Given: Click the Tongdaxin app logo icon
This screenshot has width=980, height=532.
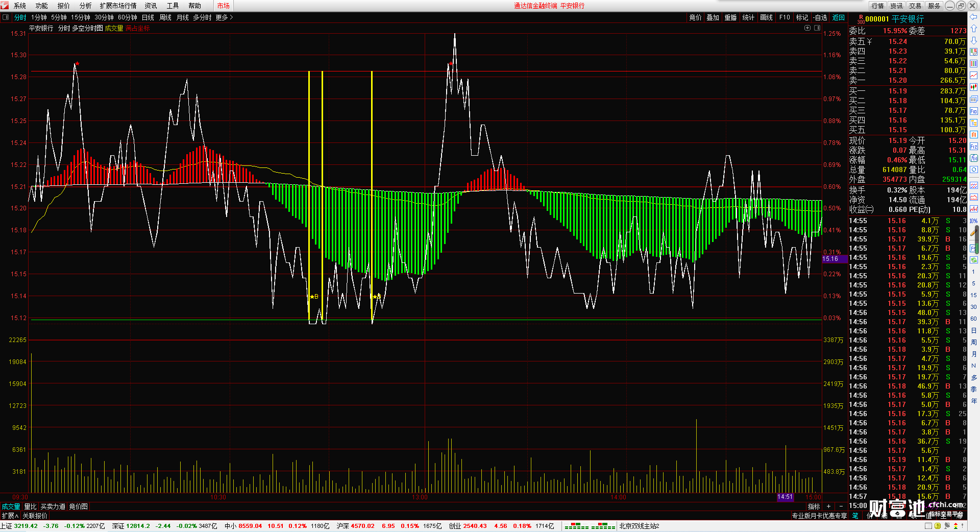Looking at the screenshot, I should (5, 6).
